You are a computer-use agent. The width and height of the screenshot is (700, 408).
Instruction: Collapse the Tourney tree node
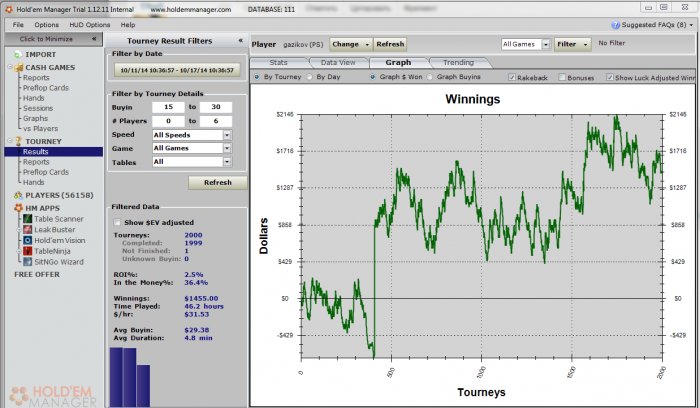coord(10,141)
